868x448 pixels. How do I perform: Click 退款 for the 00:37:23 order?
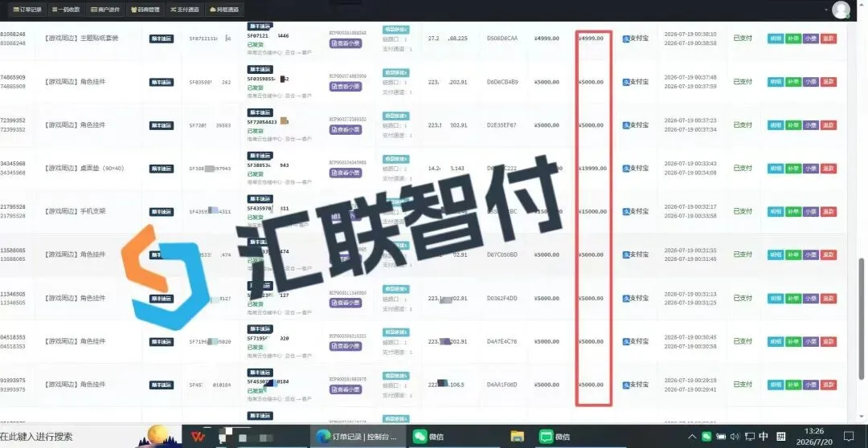point(829,125)
